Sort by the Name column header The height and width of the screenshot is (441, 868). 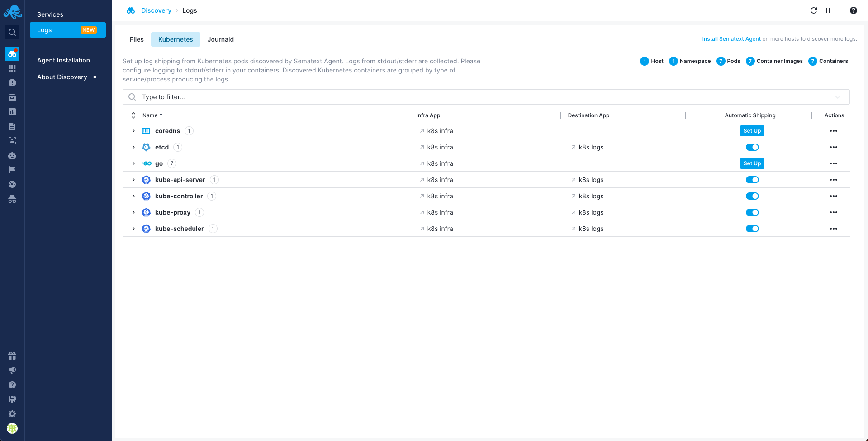coord(152,115)
